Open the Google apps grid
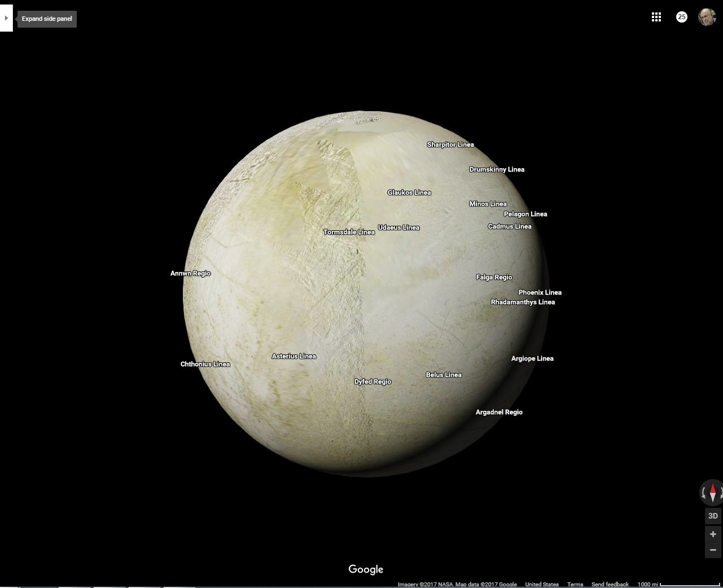The image size is (723, 588). pos(656,17)
